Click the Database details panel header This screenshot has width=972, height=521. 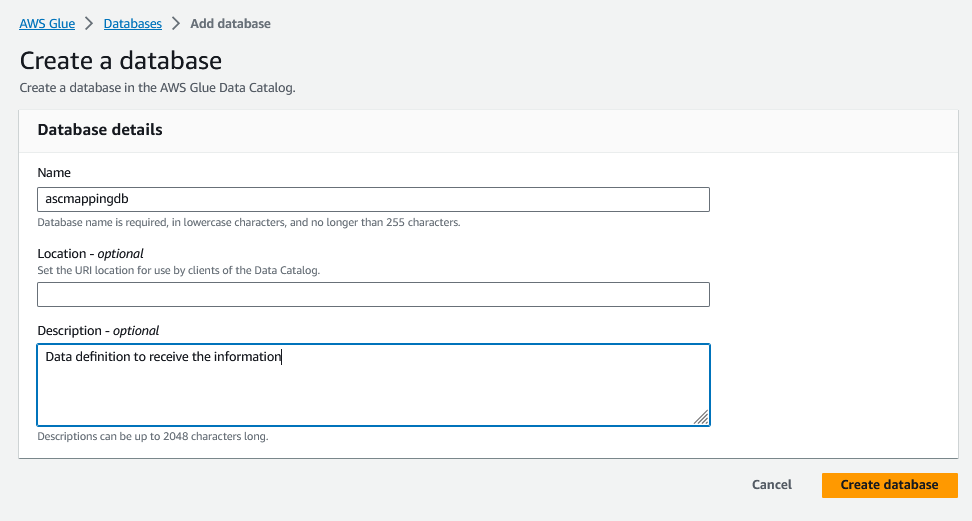coord(100,130)
